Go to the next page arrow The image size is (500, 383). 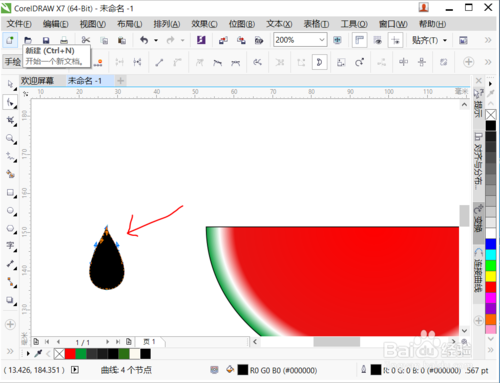(107, 342)
